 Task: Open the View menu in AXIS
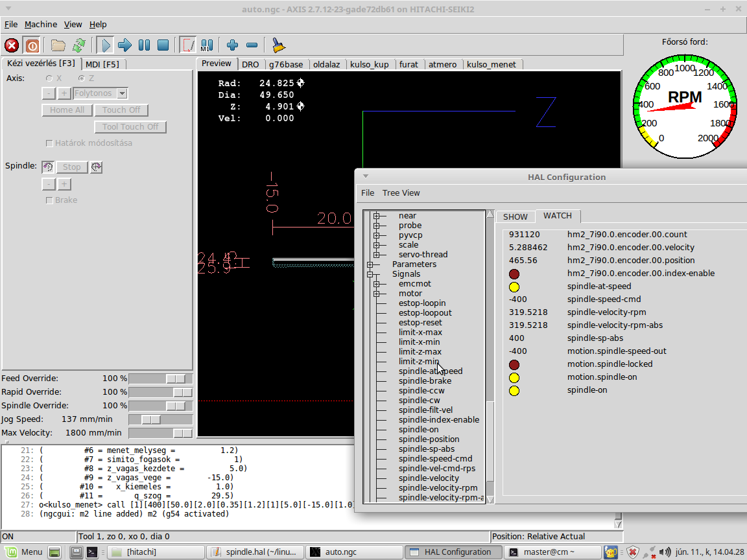click(73, 24)
